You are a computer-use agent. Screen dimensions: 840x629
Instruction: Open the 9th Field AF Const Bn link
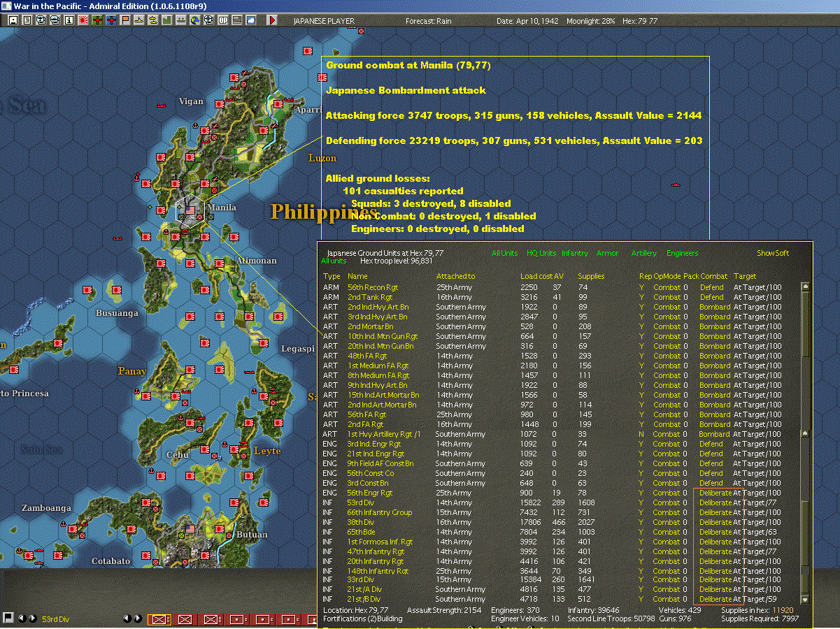click(x=380, y=463)
